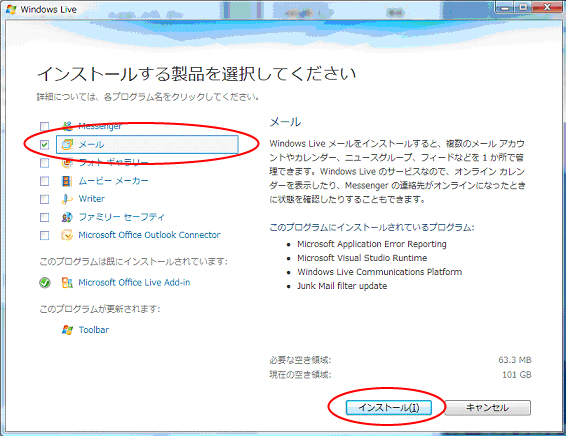Click Microsoft Application Error Reporting text
The width and height of the screenshot is (566, 436).
(372, 244)
